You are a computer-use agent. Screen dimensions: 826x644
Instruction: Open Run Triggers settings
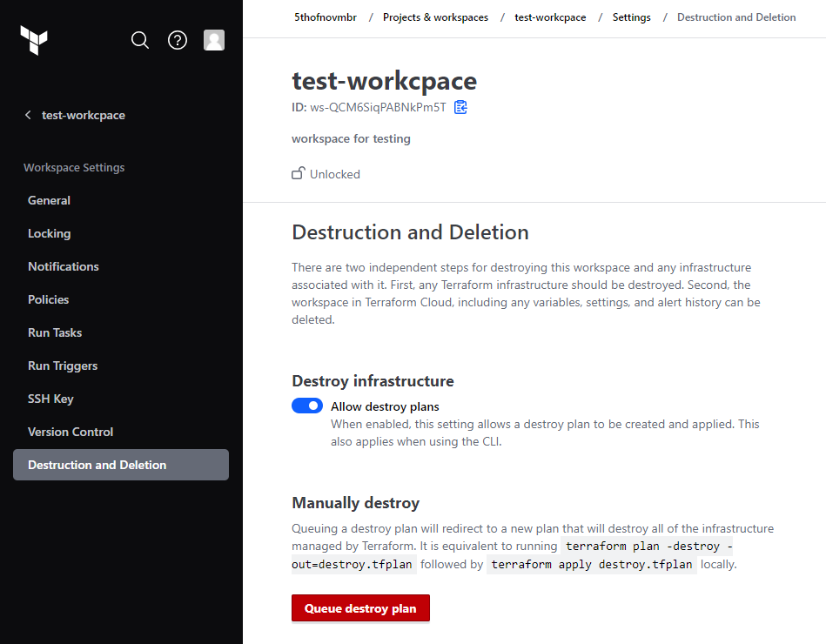click(x=63, y=366)
